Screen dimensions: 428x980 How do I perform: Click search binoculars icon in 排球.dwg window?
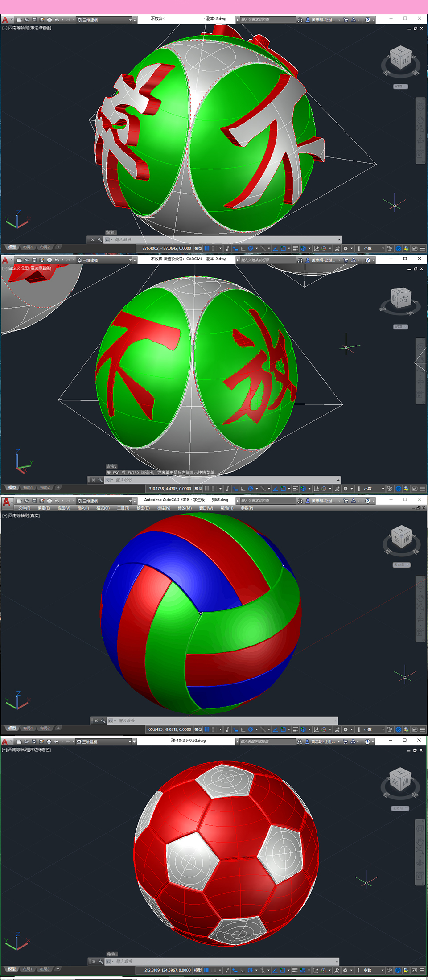tap(300, 501)
